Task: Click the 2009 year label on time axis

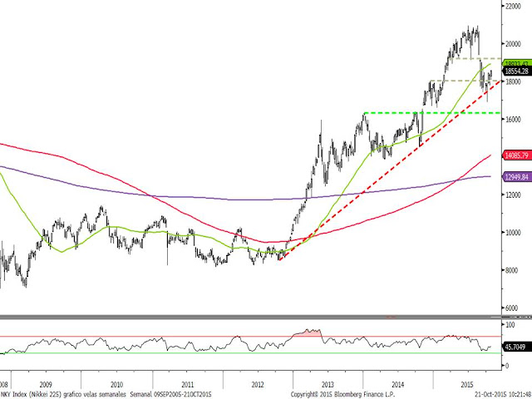Action: [46, 385]
